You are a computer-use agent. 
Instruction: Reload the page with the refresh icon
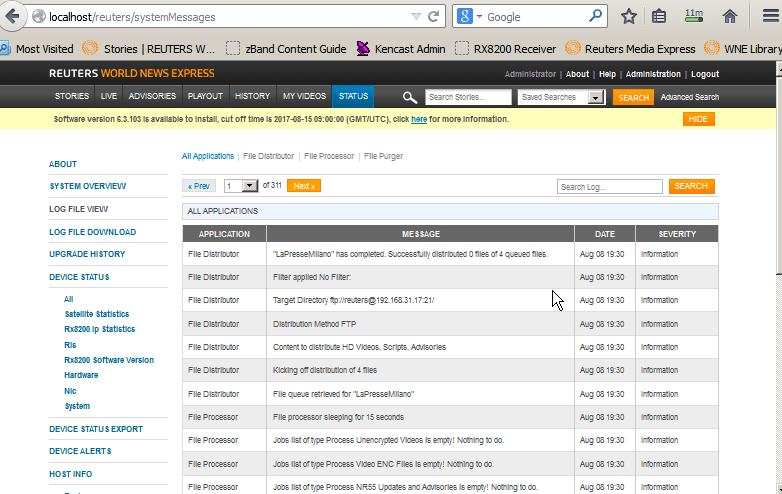(x=434, y=17)
